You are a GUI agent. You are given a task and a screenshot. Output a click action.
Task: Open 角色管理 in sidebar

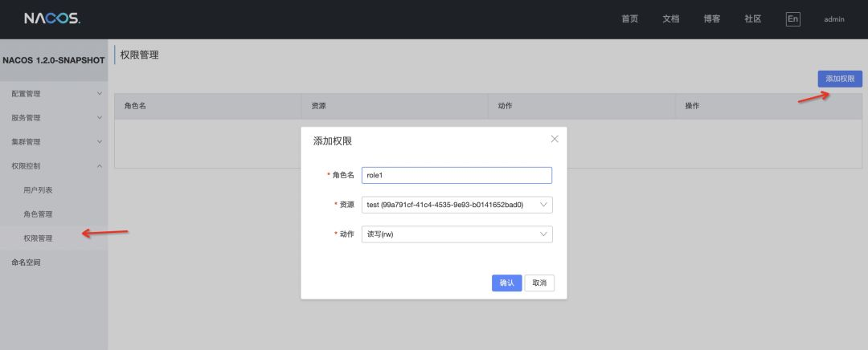click(x=54, y=214)
